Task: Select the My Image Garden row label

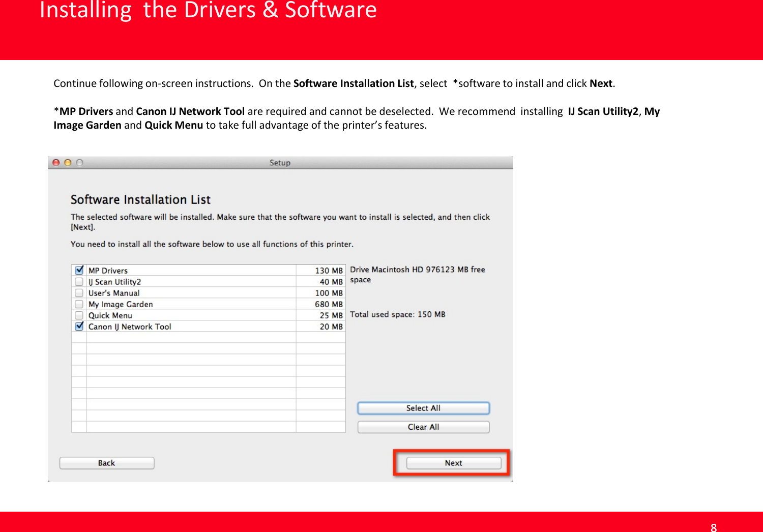Action: pos(121,304)
